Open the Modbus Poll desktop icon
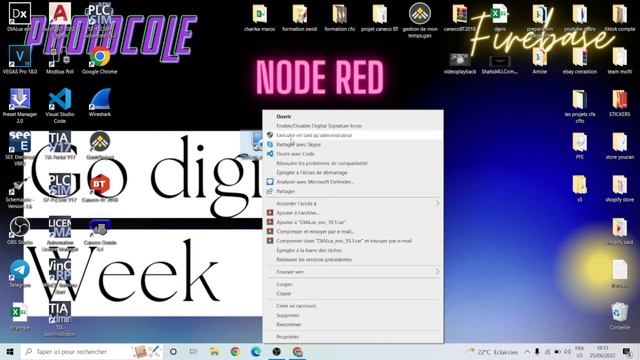The width and height of the screenshot is (640, 360). pyautogui.click(x=60, y=60)
